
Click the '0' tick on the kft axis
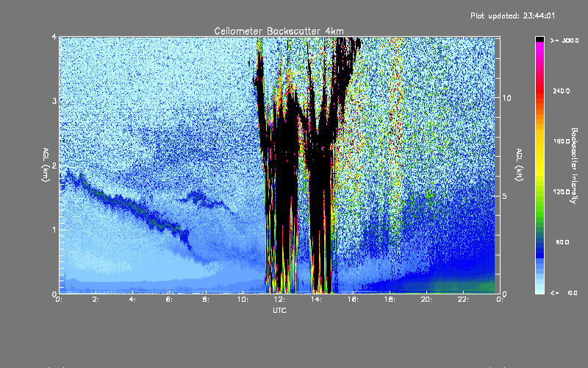(504, 294)
